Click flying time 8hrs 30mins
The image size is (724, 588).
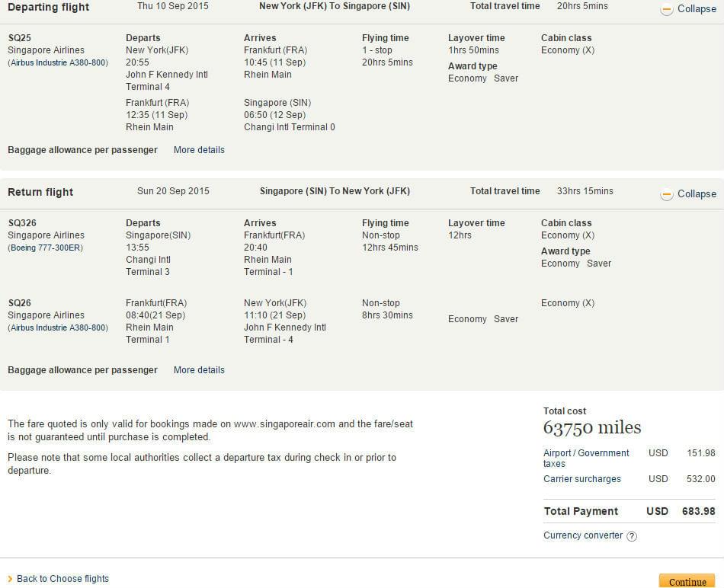387,315
